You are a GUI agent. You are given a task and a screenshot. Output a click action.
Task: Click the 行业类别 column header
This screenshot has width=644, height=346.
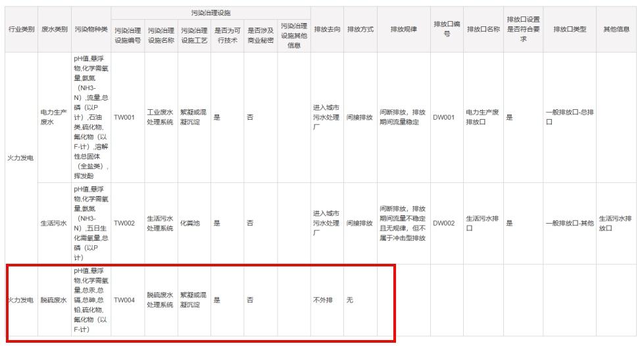[21, 29]
